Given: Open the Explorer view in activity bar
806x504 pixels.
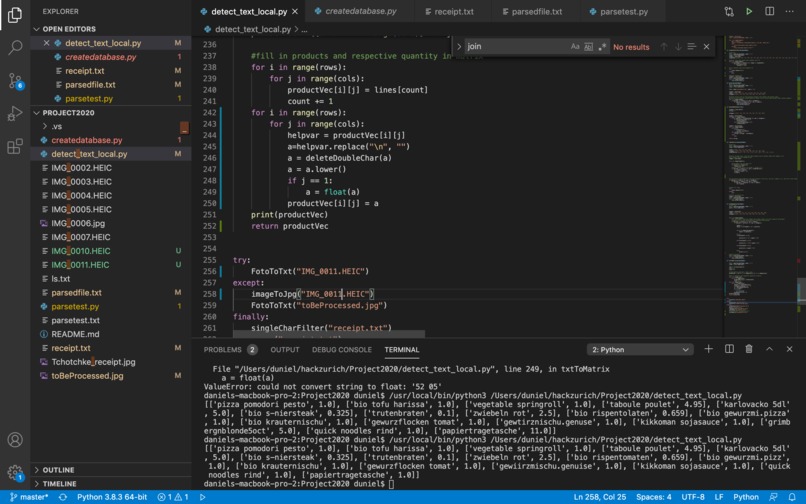Looking at the screenshot, I should (x=15, y=15).
